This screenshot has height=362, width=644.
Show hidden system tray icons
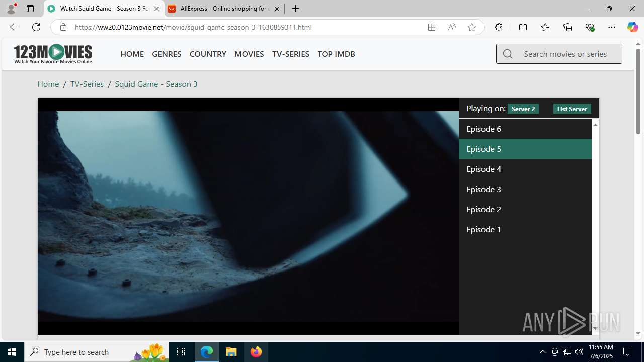(x=542, y=352)
